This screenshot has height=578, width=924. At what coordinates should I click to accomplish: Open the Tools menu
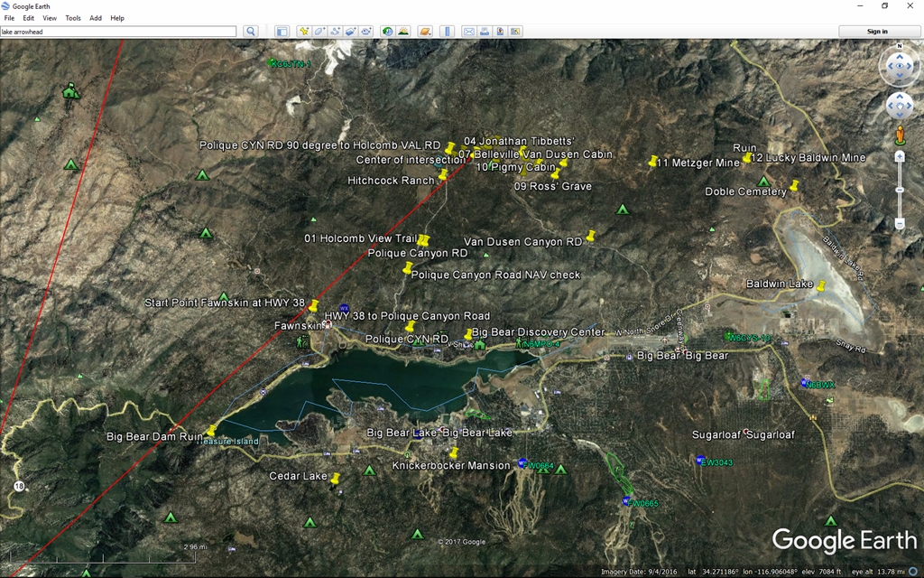pos(73,18)
